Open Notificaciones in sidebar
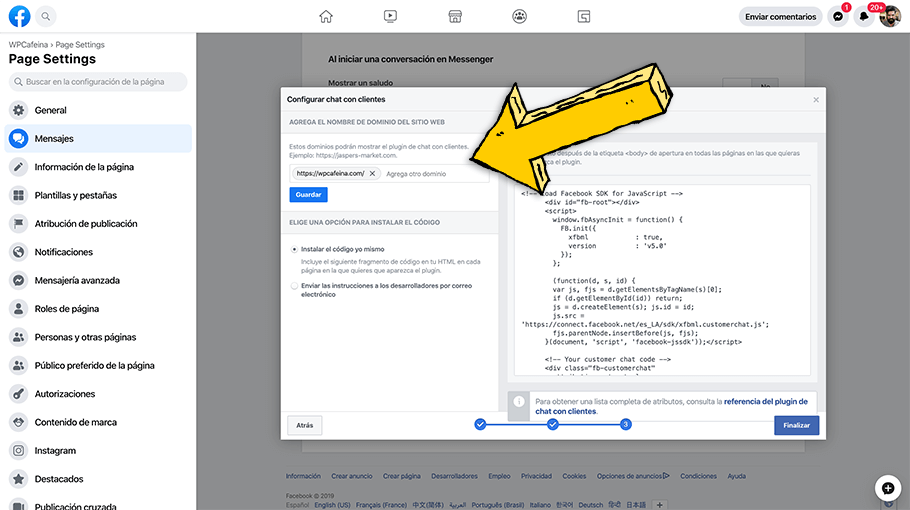The image size is (910, 510). point(98,252)
